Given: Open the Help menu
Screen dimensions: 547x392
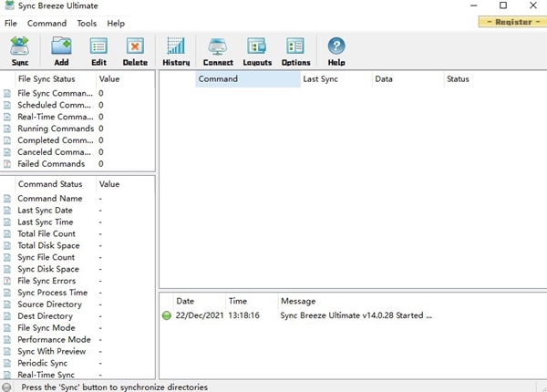Looking at the screenshot, I should 116,24.
